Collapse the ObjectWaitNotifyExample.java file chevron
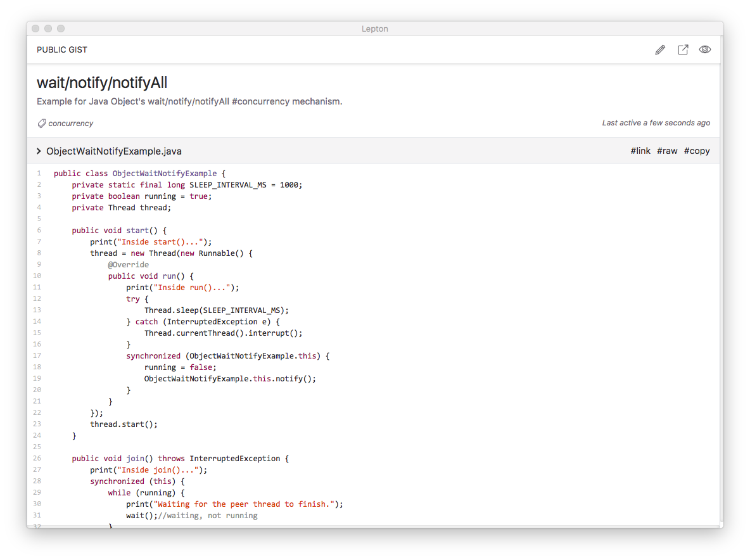Screen dimensions: 750x560 (x=39, y=151)
